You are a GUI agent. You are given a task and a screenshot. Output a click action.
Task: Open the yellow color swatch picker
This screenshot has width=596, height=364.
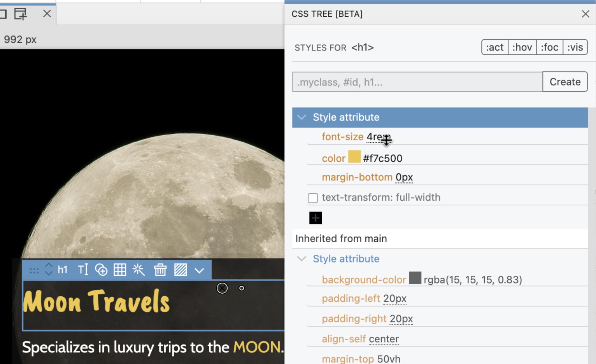(354, 157)
